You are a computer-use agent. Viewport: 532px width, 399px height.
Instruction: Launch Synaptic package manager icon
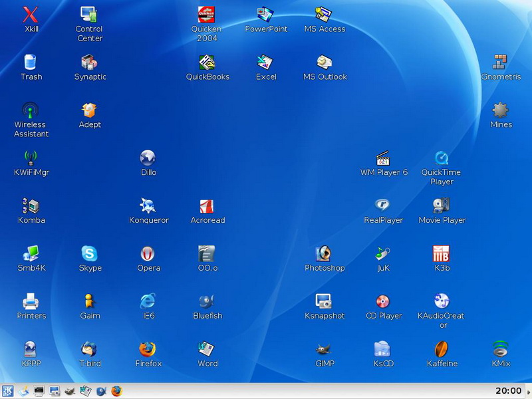[89, 63]
